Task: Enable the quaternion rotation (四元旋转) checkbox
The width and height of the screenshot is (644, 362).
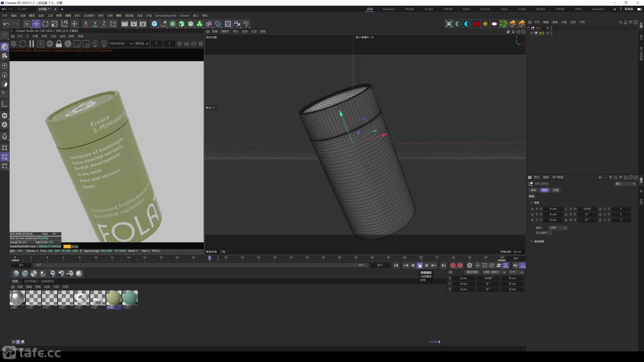Action: tap(550, 233)
